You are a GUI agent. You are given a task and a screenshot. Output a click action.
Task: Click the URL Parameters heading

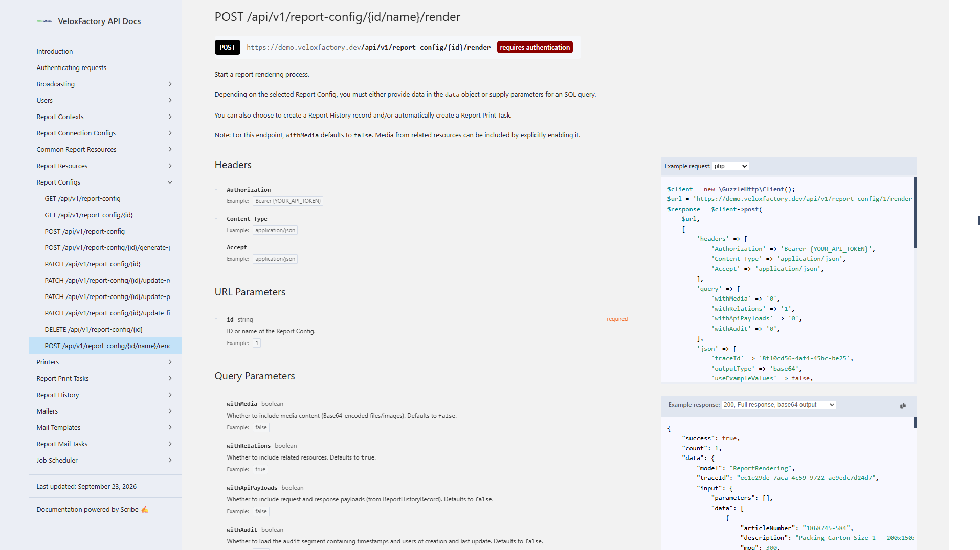coord(250,292)
